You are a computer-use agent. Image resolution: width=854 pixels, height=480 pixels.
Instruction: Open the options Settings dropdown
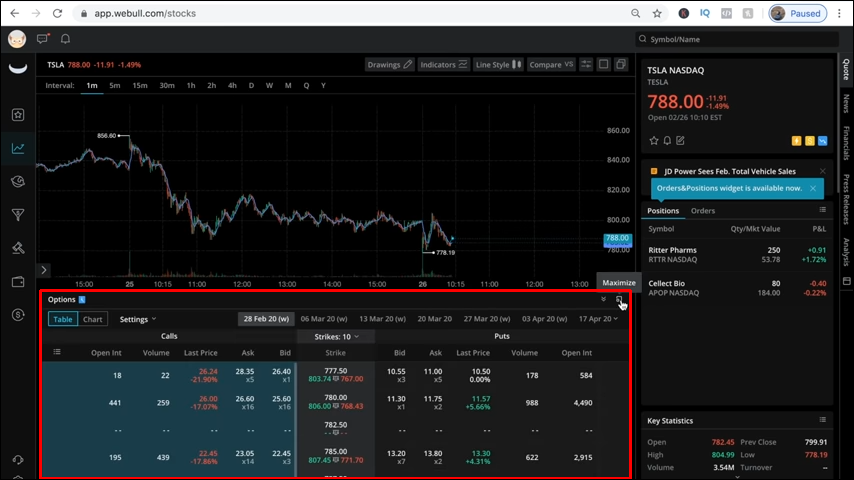click(x=138, y=319)
